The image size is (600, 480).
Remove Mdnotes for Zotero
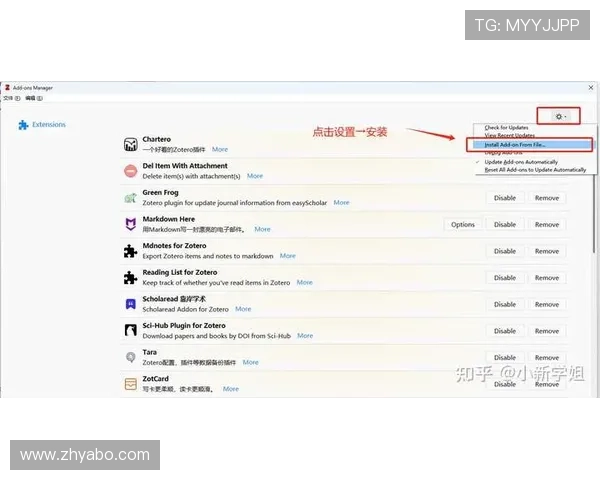547,251
